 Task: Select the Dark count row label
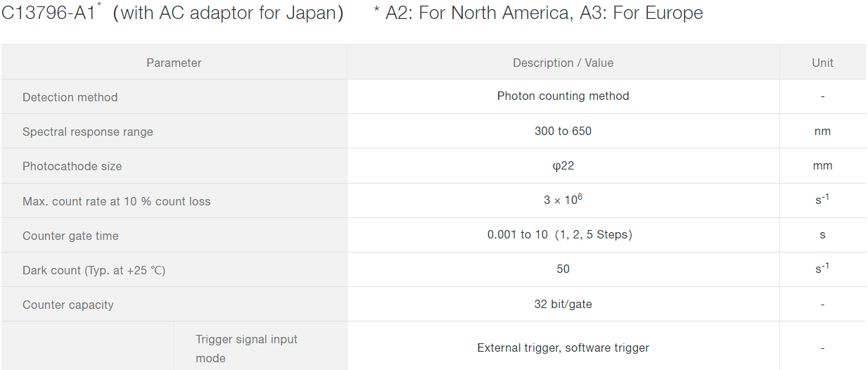[x=94, y=270]
